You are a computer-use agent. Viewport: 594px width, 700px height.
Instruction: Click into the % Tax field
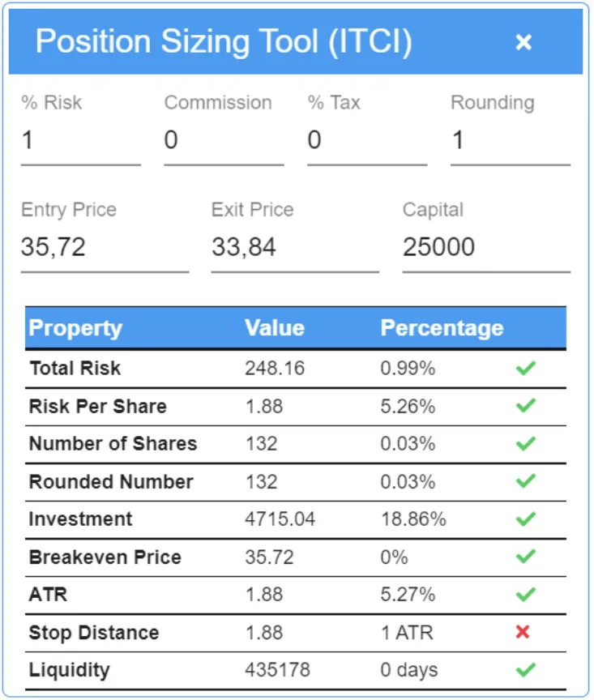click(366, 141)
